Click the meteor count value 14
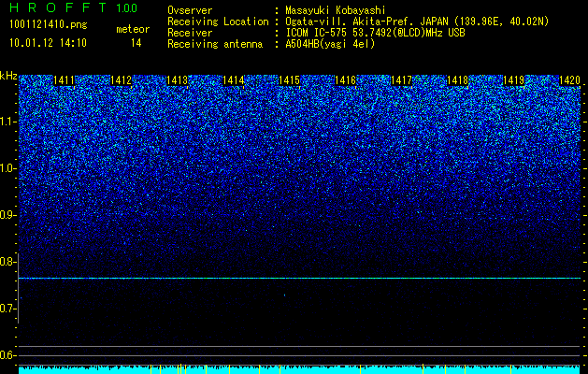588x374 pixels. pos(136,43)
